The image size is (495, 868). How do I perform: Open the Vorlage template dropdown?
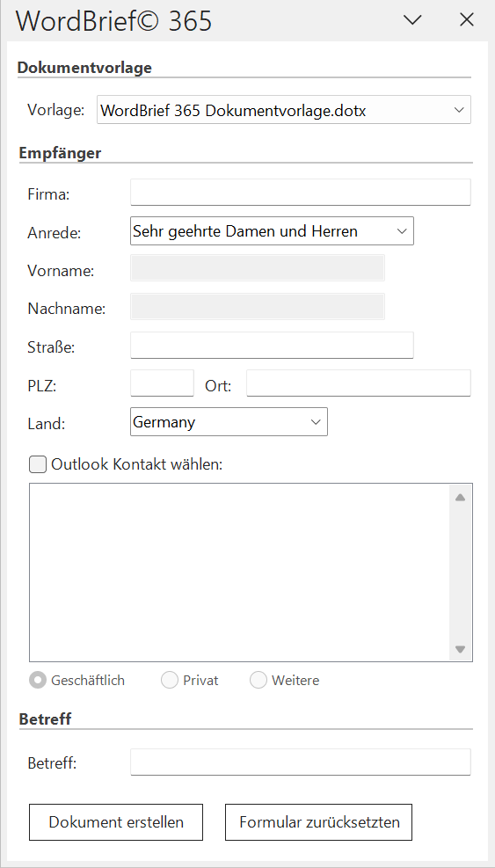point(283,110)
